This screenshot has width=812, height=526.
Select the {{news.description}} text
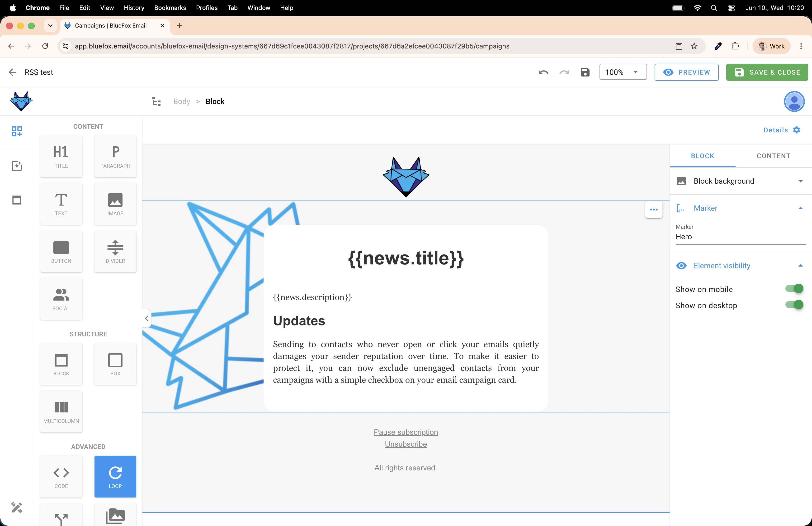[x=312, y=297]
